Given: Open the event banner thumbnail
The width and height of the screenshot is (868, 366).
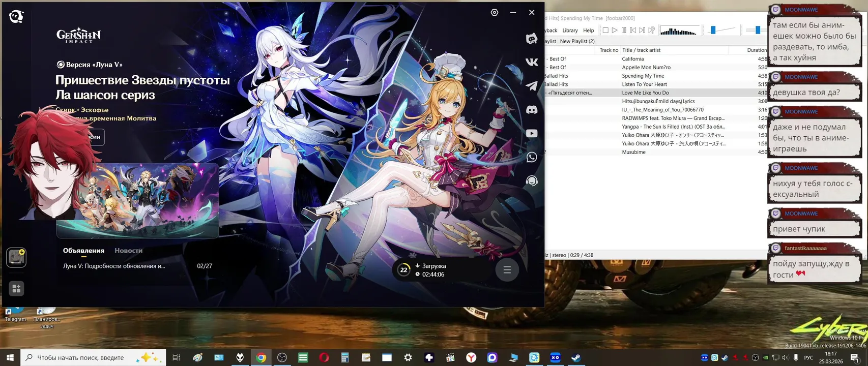Looking at the screenshot, I should point(137,200).
